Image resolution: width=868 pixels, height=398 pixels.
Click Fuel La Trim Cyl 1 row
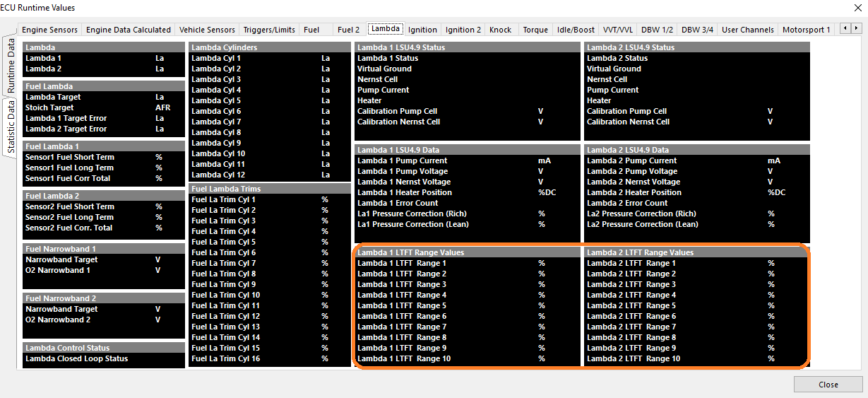pos(270,199)
